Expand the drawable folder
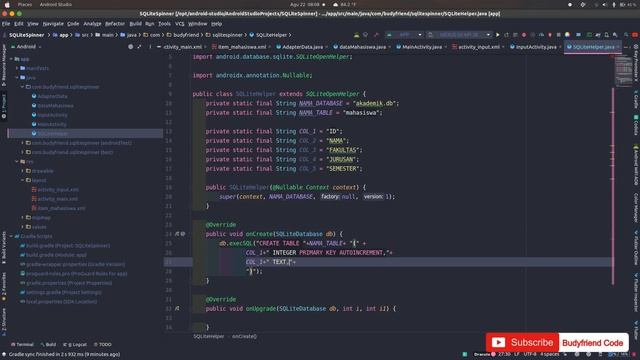Viewport: 640px width, 360px height. (22, 171)
